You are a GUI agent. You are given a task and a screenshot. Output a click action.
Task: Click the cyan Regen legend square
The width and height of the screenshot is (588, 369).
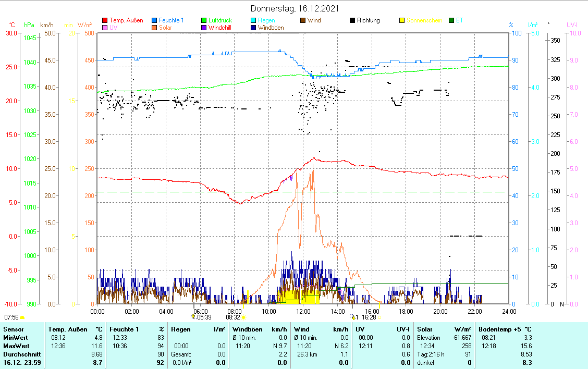tap(254, 20)
